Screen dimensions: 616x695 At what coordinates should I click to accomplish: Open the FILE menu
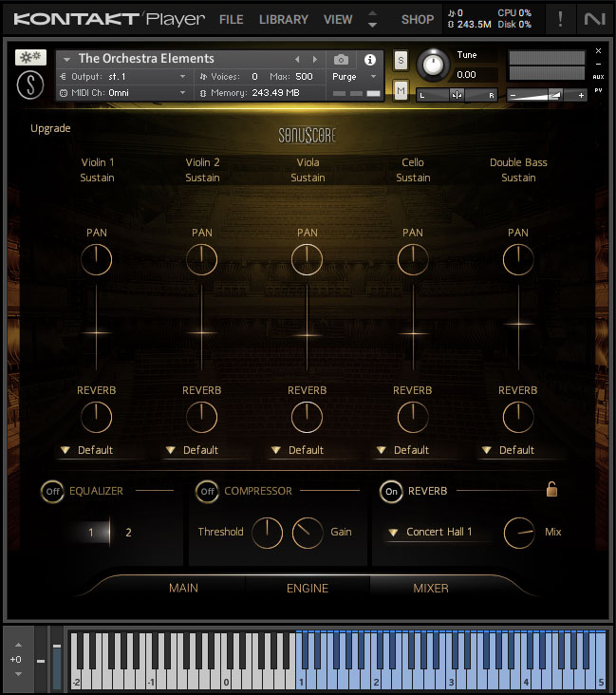pyautogui.click(x=232, y=20)
